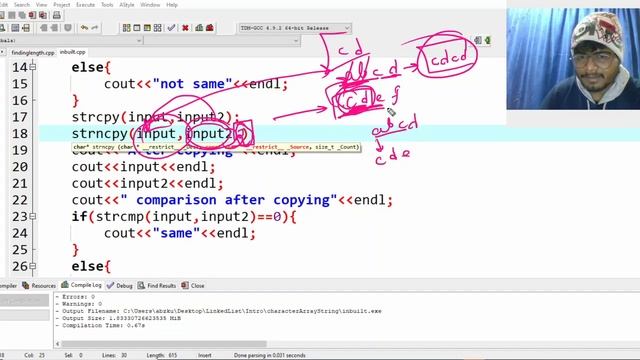Viewport: 640px width, 360px height.
Task: Stop execution with the red X icon
Action: click(x=185, y=28)
